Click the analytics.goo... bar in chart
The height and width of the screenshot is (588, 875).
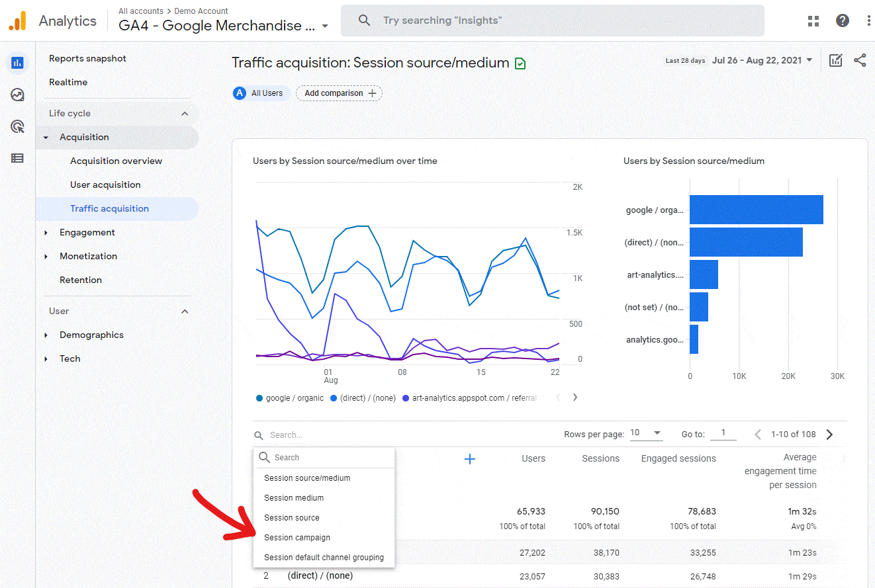pos(694,339)
